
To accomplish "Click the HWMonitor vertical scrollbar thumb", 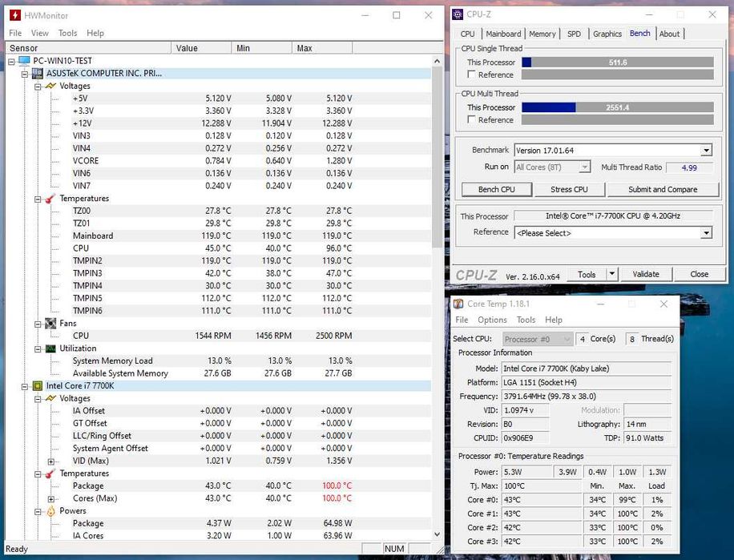I will click(x=436, y=157).
